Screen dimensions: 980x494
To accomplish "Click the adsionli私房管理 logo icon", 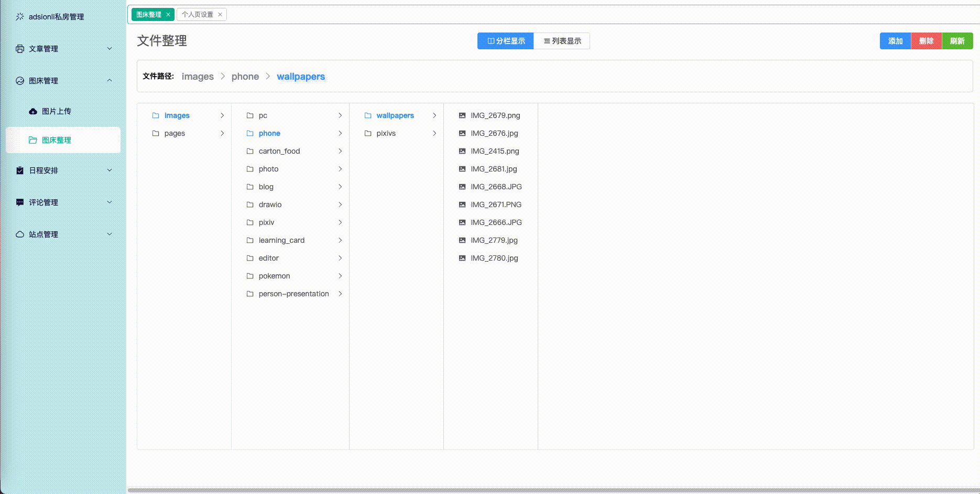I will click(19, 16).
